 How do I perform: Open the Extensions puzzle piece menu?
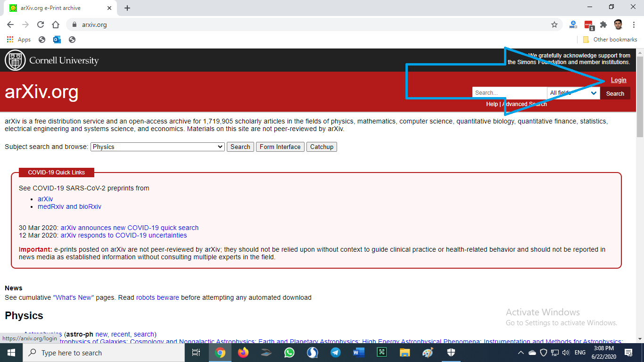[603, 25]
